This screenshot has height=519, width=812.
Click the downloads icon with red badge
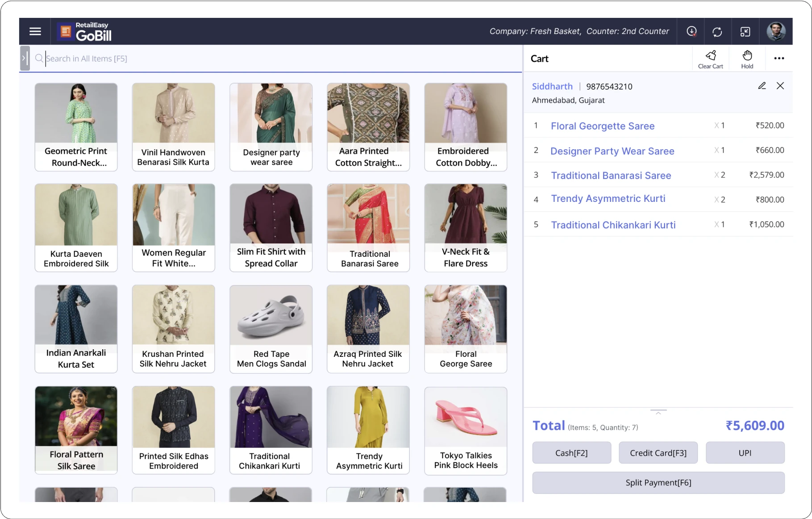coord(691,31)
